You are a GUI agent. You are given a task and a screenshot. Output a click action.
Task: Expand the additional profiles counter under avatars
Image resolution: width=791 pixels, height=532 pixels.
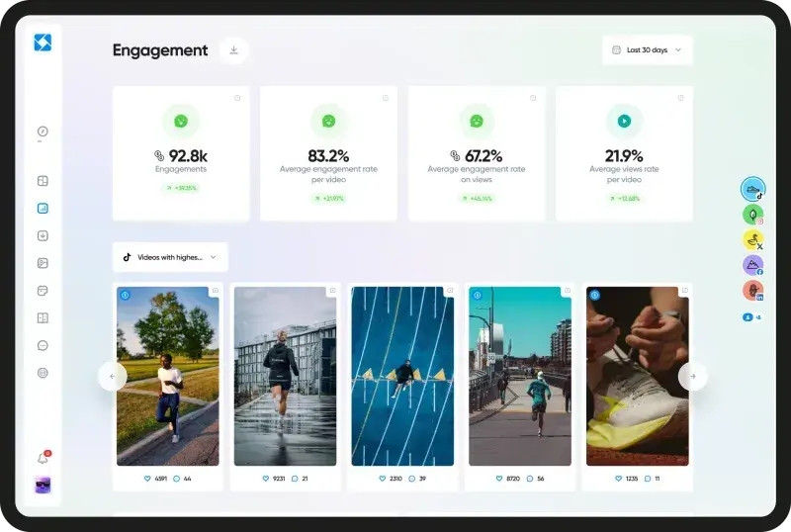(x=752, y=317)
